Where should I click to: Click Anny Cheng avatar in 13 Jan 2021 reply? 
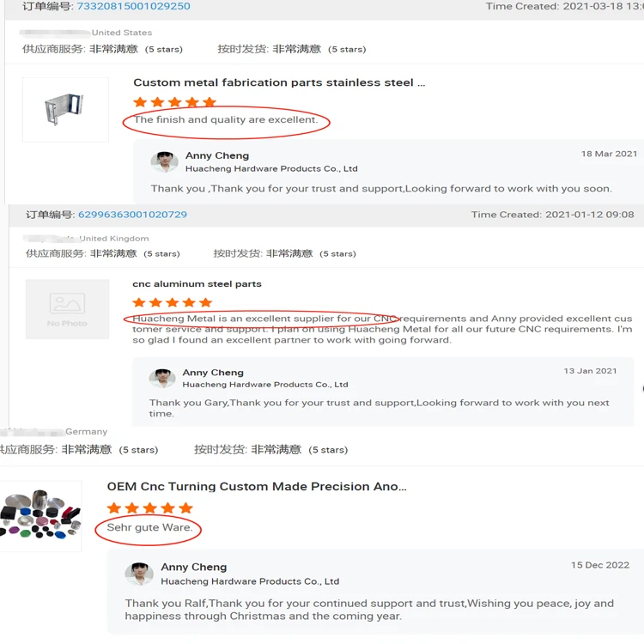pyautogui.click(x=162, y=378)
